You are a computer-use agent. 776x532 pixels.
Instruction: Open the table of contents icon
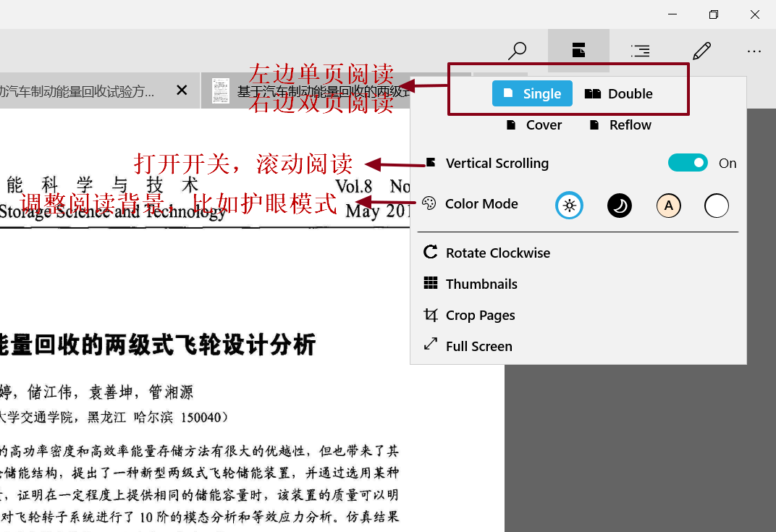pyautogui.click(x=640, y=50)
